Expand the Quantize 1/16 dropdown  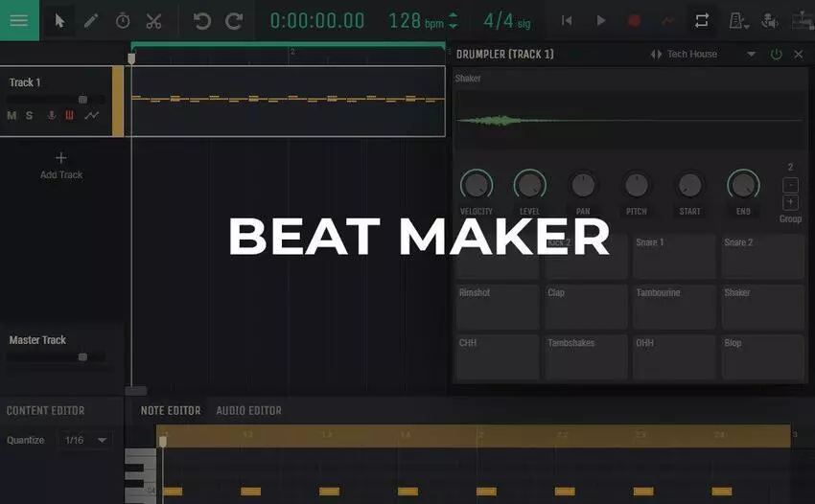pos(85,441)
